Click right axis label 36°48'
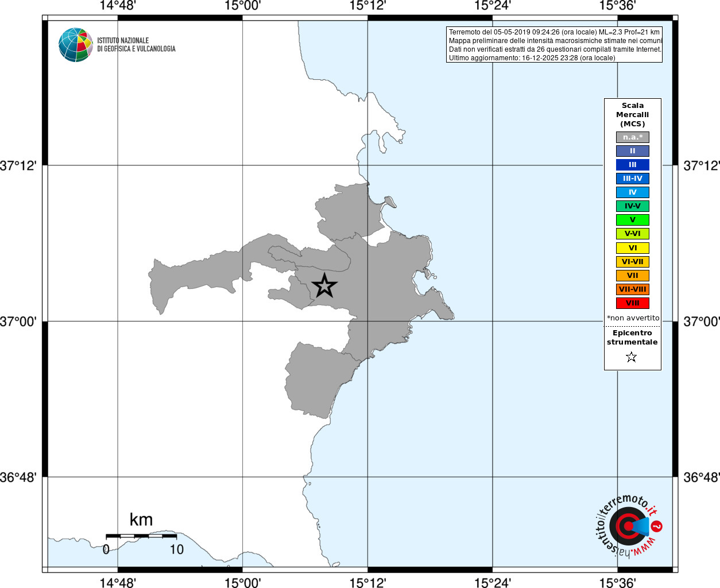 point(702,477)
